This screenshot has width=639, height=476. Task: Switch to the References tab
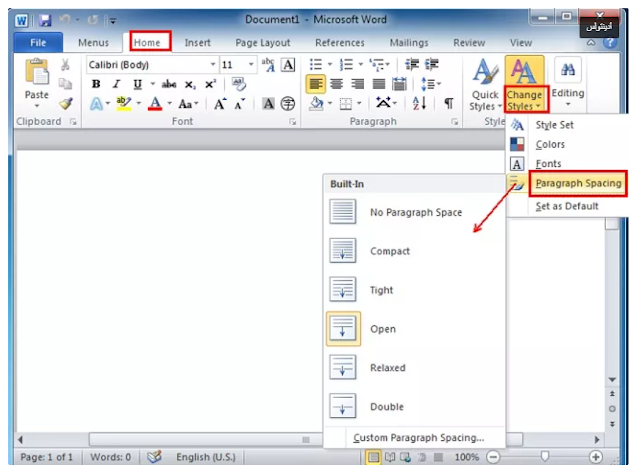point(340,42)
